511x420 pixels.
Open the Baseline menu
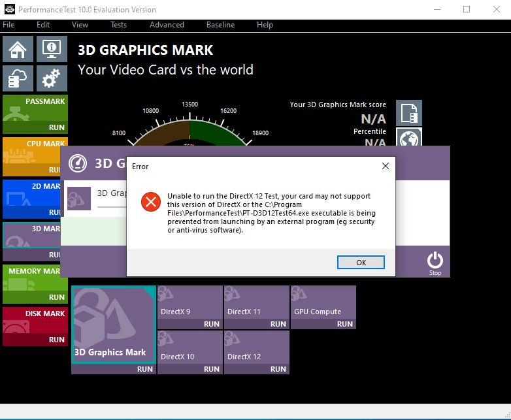221,25
